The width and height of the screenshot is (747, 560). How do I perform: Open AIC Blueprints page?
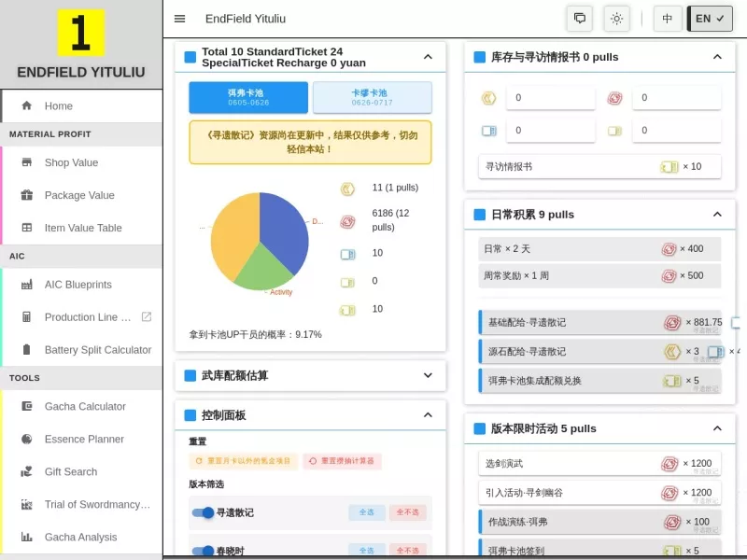81,285
